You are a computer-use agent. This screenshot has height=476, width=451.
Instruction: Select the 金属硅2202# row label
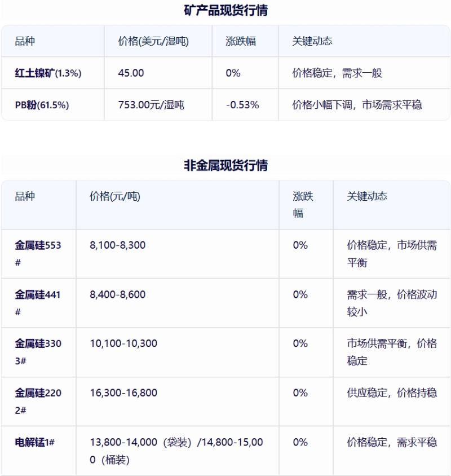click(x=38, y=402)
